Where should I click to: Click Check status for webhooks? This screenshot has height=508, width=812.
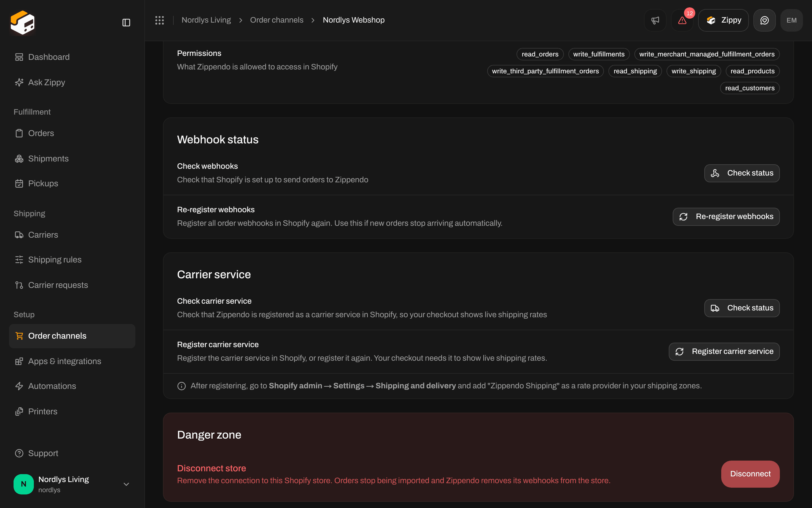(742, 173)
